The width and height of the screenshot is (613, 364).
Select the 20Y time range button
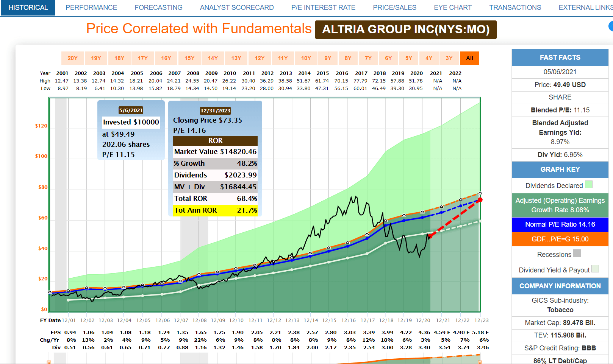[x=72, y=58]
